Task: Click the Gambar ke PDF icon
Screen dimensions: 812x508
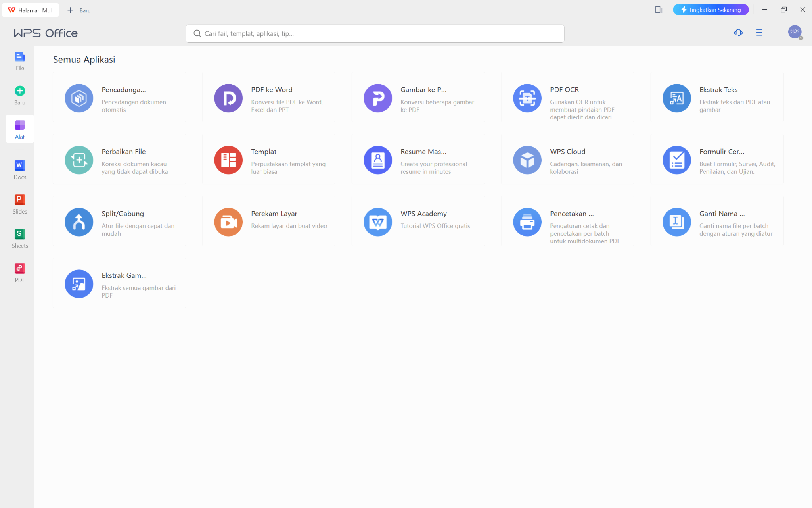Action: pyautogui.click(x=377, y=98)
